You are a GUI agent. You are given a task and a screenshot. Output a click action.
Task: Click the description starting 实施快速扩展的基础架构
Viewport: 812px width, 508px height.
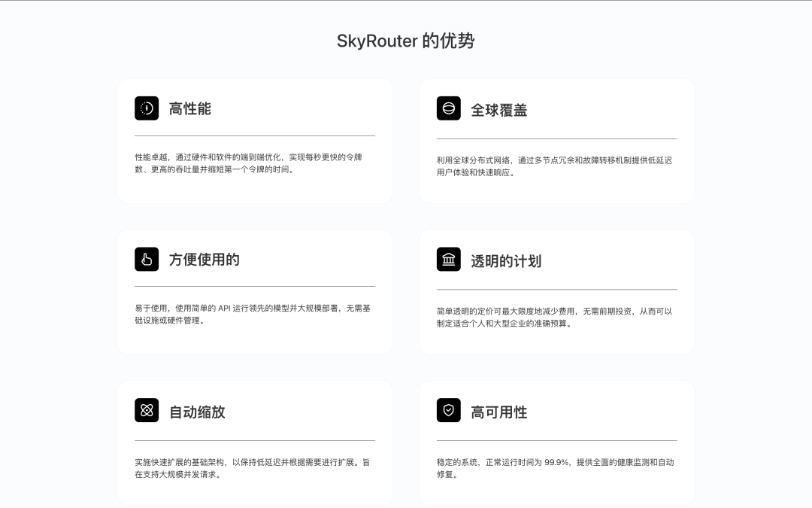(x=253, y=468)
